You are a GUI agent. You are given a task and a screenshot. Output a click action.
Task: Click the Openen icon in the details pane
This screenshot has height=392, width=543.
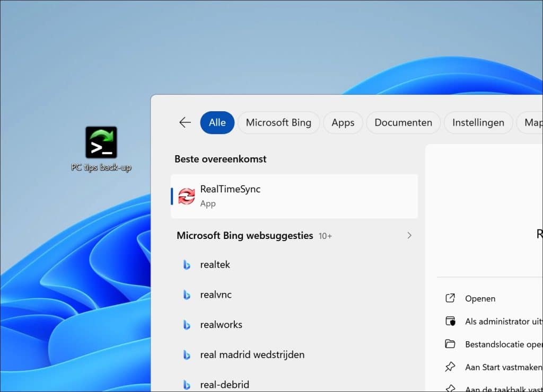[x=450, y=298]
